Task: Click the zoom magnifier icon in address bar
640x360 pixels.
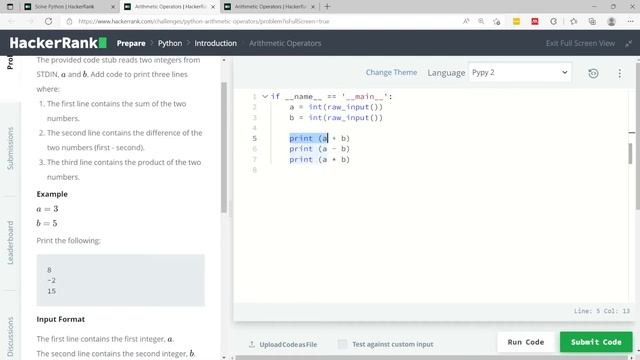Action: [x=481, y=21]
